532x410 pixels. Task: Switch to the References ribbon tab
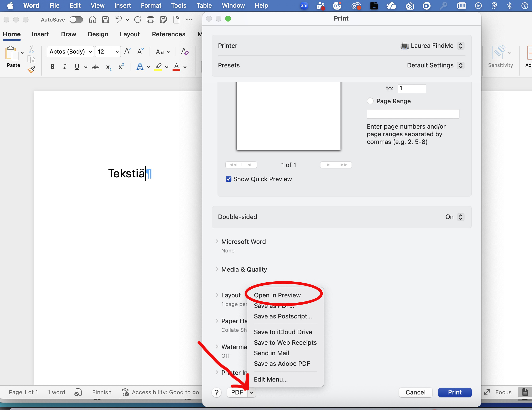[168, 34]
